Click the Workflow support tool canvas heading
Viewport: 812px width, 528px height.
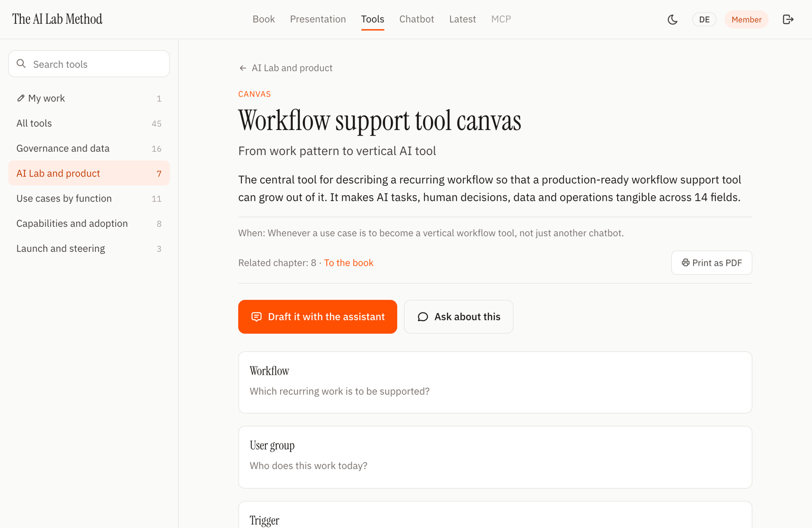[380, 121]
